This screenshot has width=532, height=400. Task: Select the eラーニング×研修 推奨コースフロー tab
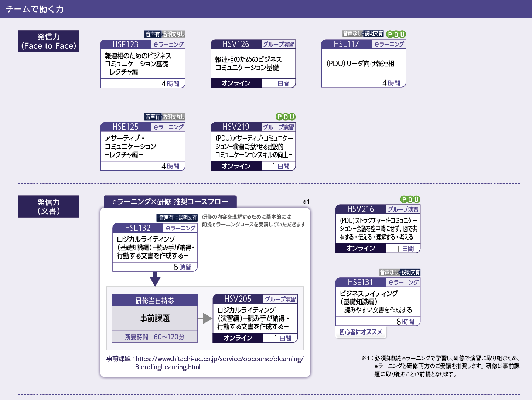pyautogui.click(x=170, y=202)
